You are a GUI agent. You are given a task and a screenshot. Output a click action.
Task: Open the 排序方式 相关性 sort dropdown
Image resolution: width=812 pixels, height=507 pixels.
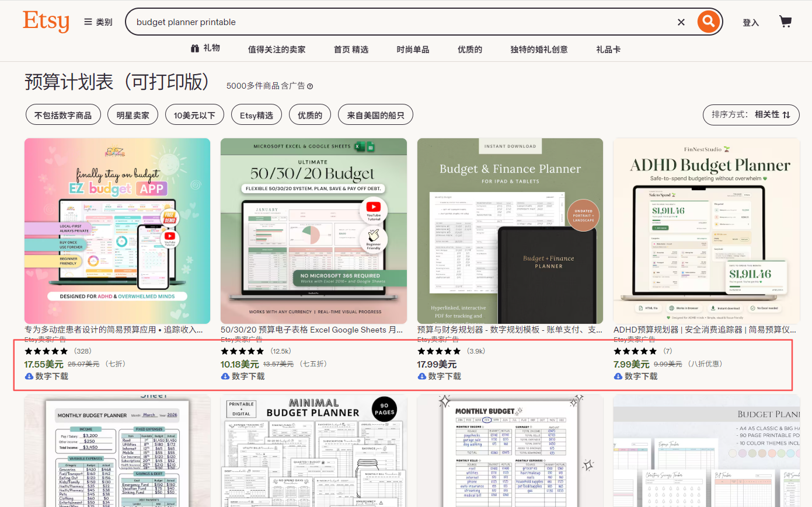point(751,114)
